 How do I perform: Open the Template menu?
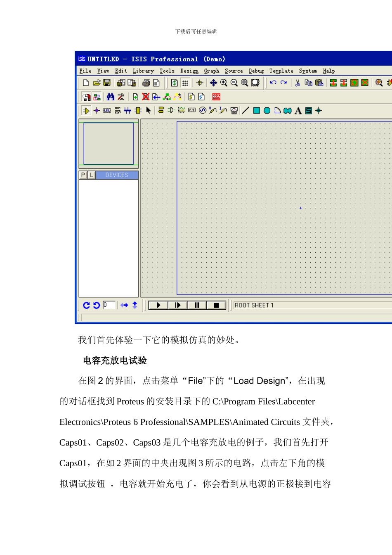tap(281, 71)
